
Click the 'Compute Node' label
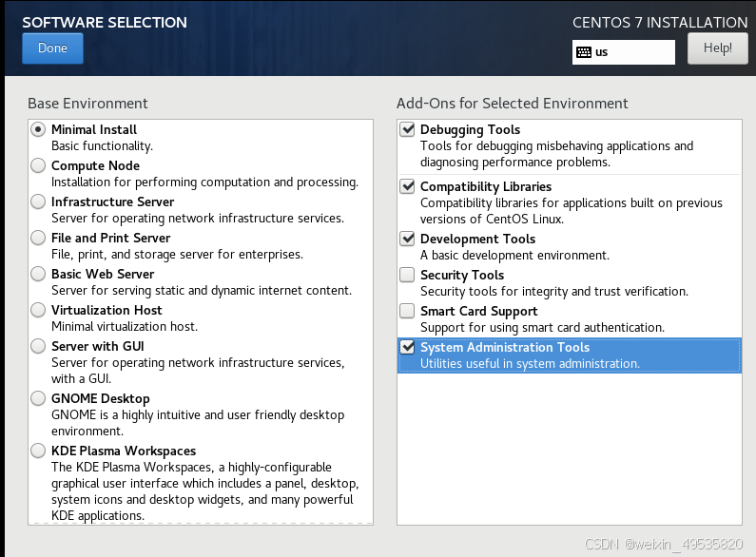click(x=95, y=165)
